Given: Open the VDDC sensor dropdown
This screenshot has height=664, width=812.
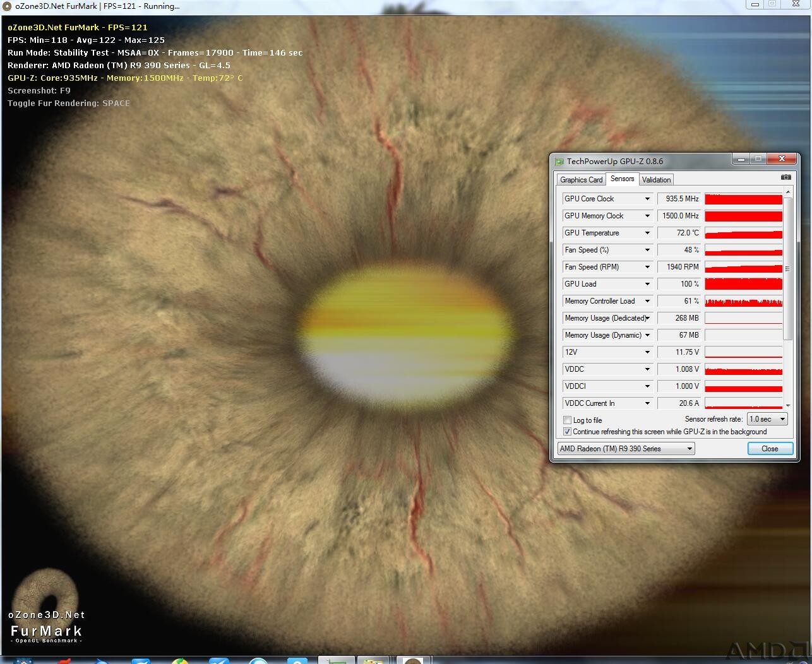Looking at the screenshot, I should (x=647, y=369).
